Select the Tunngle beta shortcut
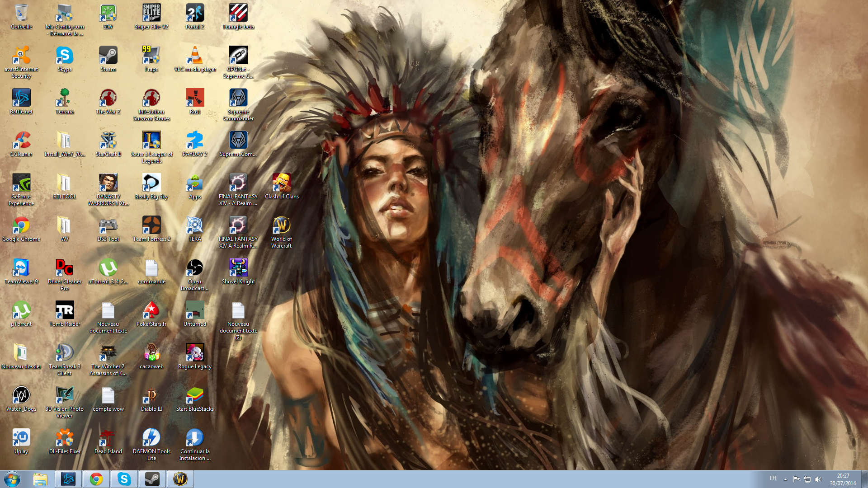The height and width of the screenshot is (488, 868). 238,17
